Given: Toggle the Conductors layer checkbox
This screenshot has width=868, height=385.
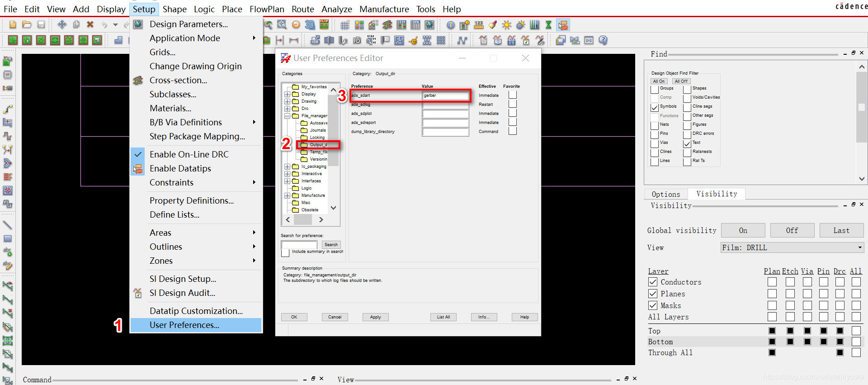Looking at the screenshot, I should pos(653,282).
